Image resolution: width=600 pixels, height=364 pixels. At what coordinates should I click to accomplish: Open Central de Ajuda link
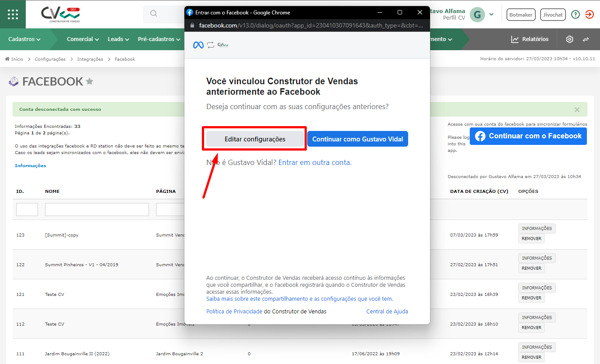(387, 311)
